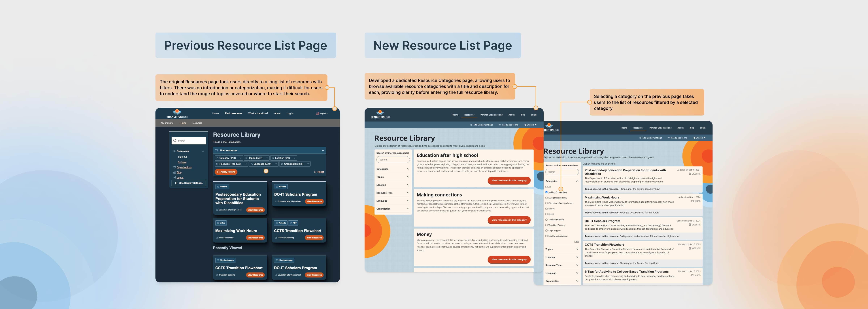The height and width of the screenshot is (309, 868).
Task: Click Website globe tag on Postsecondary Education dark card
Action: (222, 187)
